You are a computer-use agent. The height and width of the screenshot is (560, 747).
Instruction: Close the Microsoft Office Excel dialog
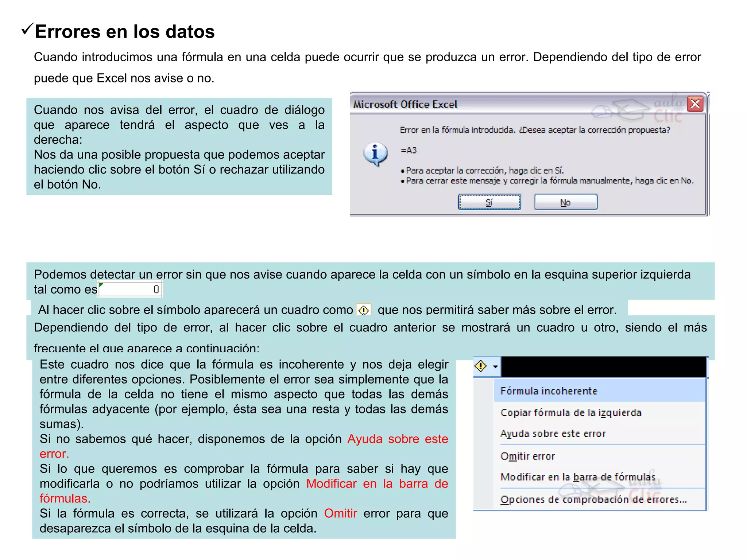695,104
